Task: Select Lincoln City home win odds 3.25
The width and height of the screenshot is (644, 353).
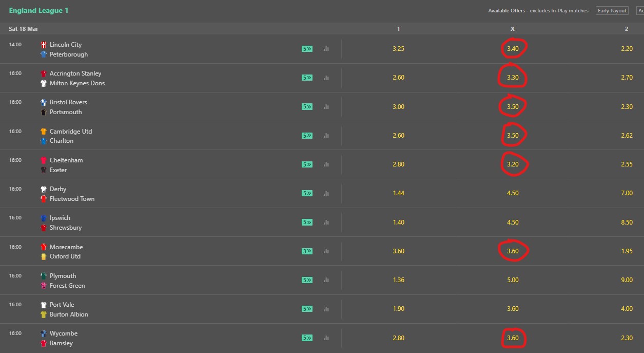Action: (x=398, y=49)
